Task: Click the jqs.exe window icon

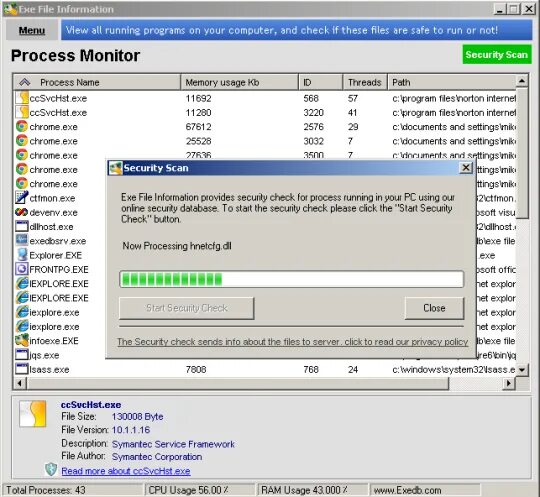Action: click(22, 355)
